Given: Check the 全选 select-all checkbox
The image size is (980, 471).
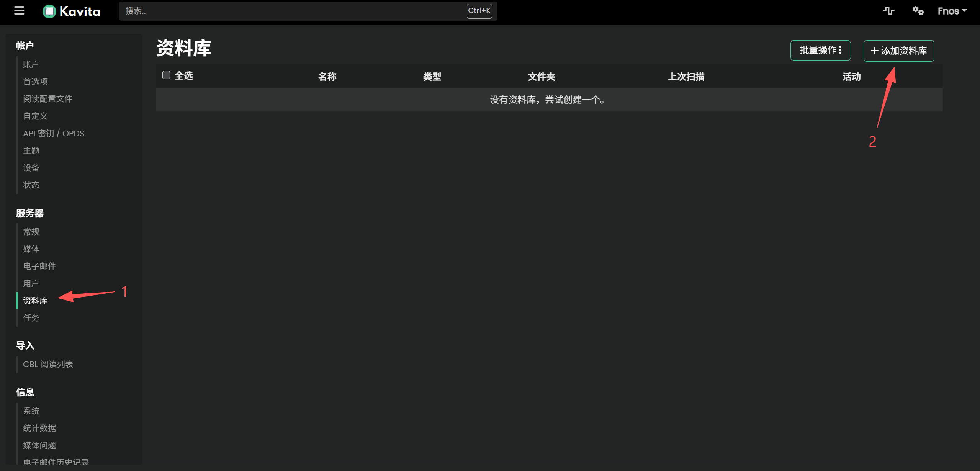Looking at the screenshot, I should [x=166, y=75].
